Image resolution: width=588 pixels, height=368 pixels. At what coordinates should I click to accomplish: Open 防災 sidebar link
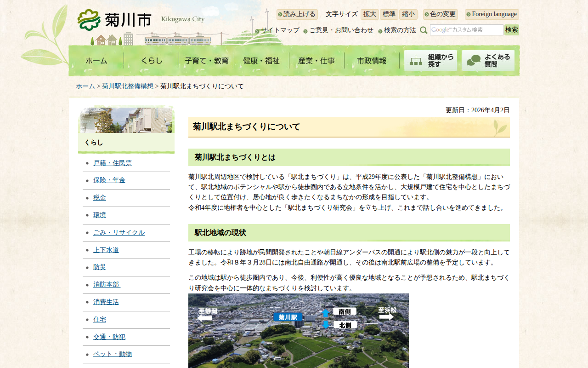click(x=100, y=267)
